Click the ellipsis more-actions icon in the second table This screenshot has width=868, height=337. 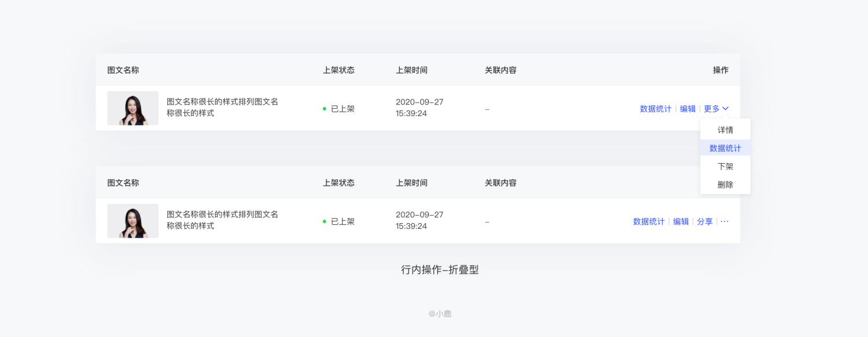click(724, 221)
